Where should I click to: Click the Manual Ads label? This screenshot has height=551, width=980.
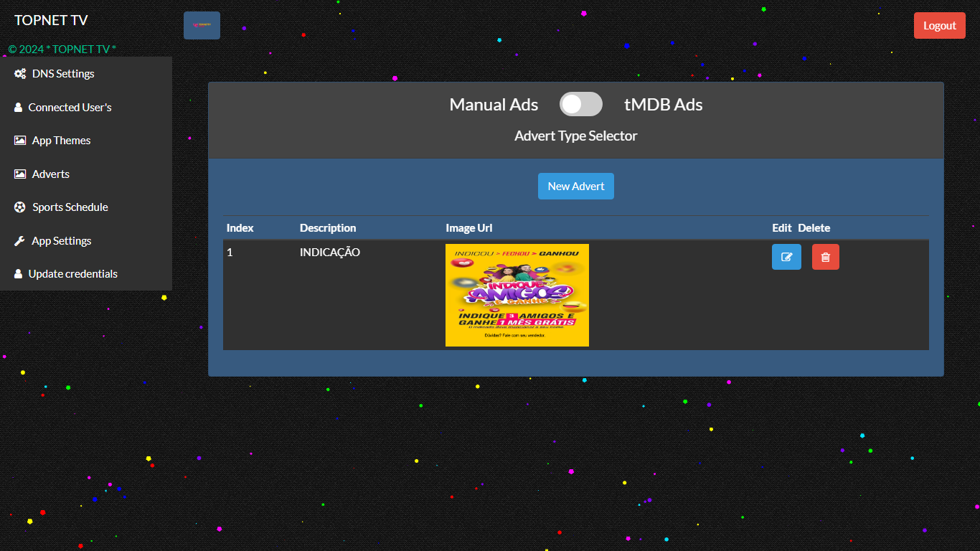494,104
